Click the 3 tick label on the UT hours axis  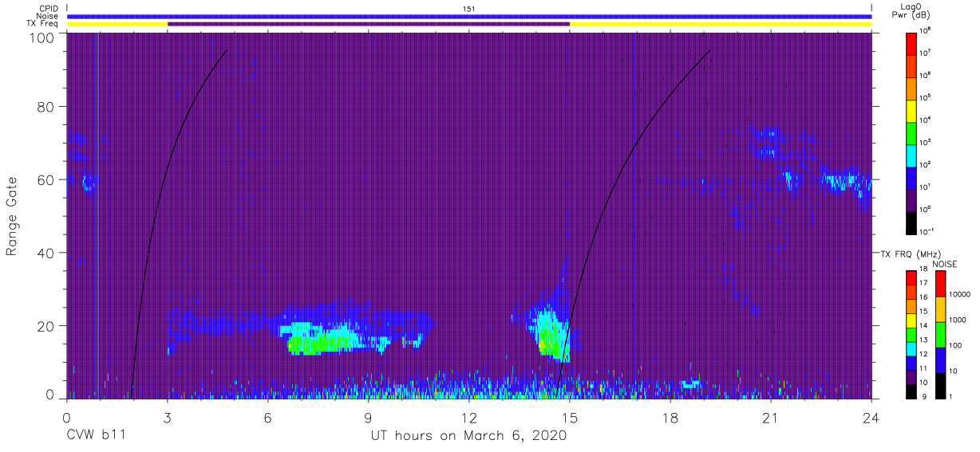coord(168,417)
